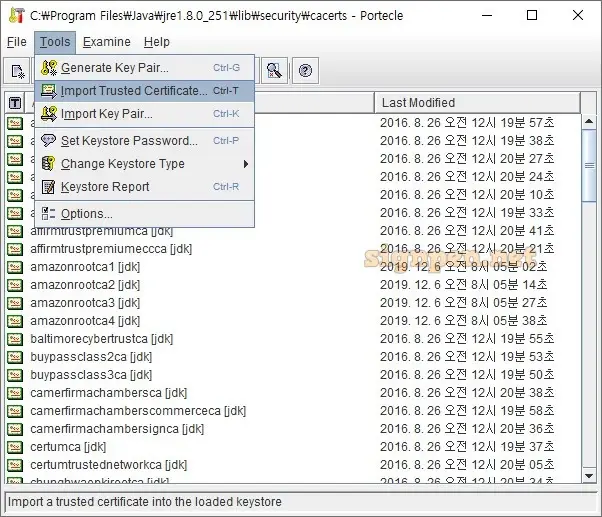
Task: Close the Portecle window
Action: 577,15
